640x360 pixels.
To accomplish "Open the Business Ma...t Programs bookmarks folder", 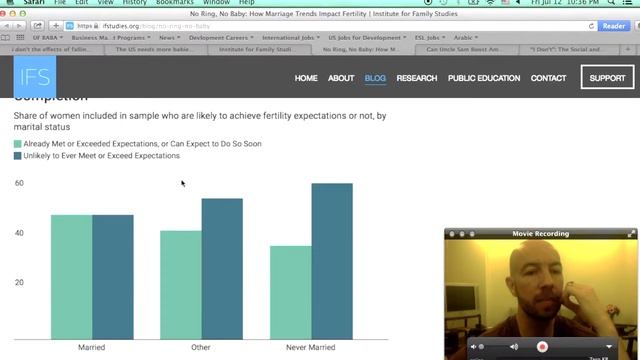I will (111, 38).
